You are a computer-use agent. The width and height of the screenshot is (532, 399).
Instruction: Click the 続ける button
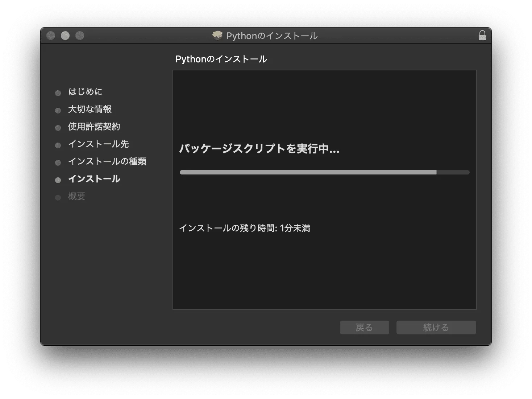point(436,328)
